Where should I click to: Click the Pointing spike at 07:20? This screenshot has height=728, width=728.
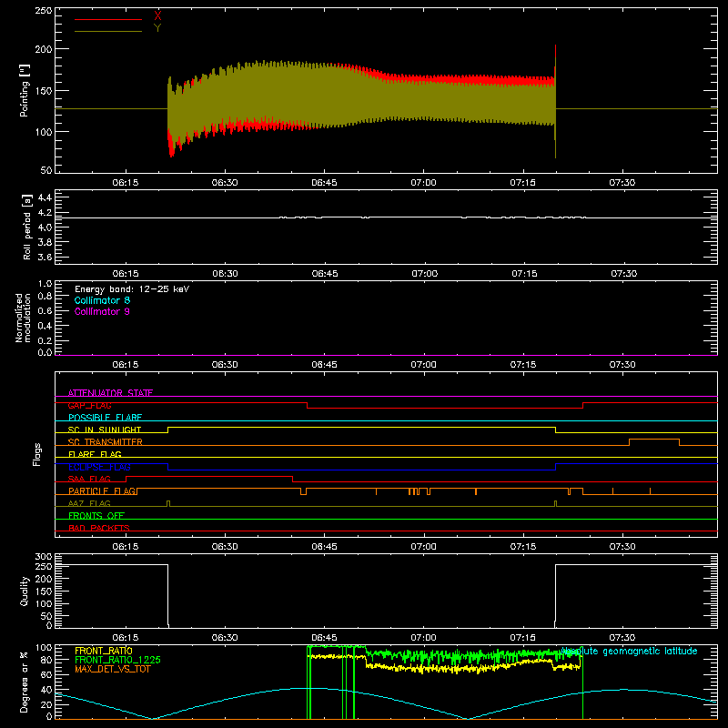coord(555,101)
